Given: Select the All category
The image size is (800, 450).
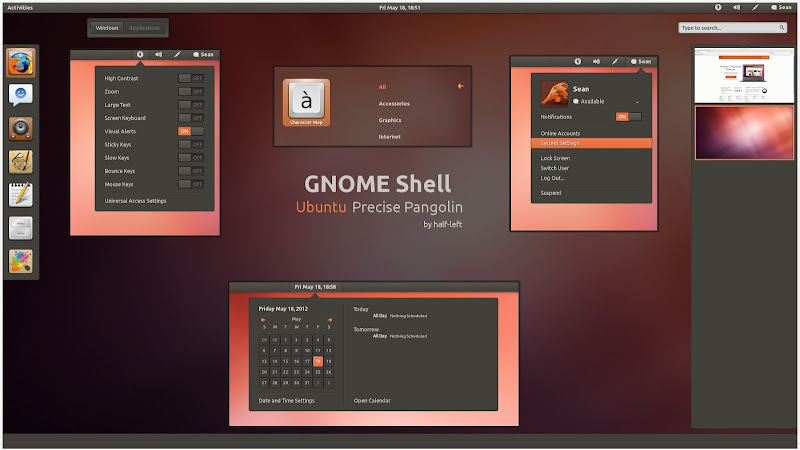Looking at the screenshot, I should tap(382, 87).
